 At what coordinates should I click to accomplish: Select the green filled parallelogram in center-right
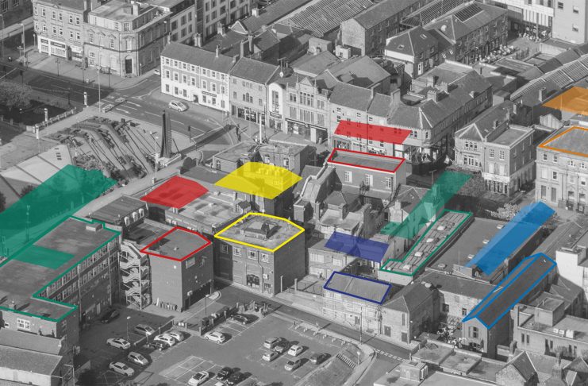(427, 205)
